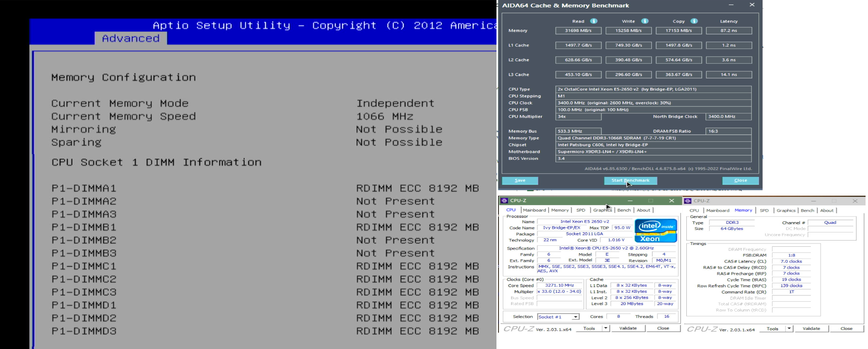868x349 pixels.
Task: Select the Current Memory Mode row in BIOS
Action: coord(243,104)
